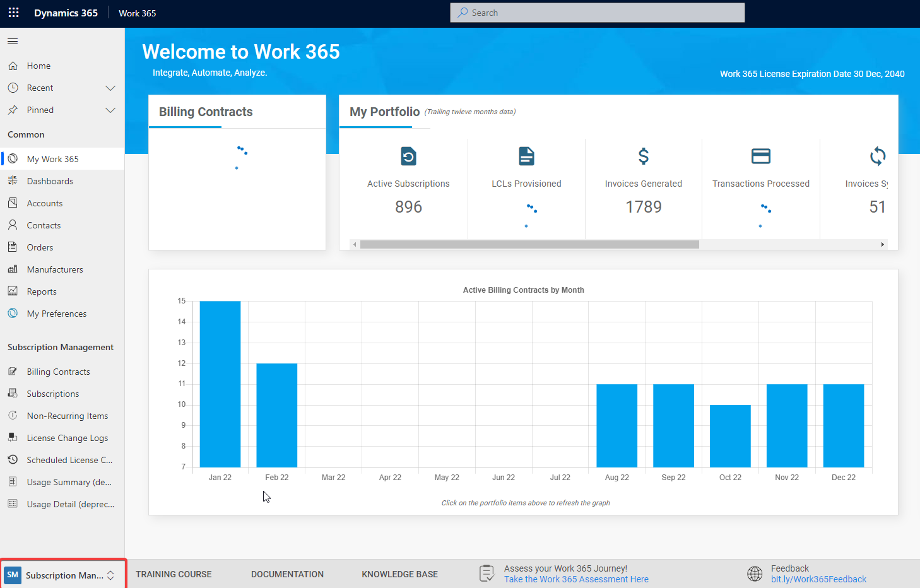Click the Subscriptions sidebar icon
This screenshot has height=588, width=920.
tap(13, 394)
